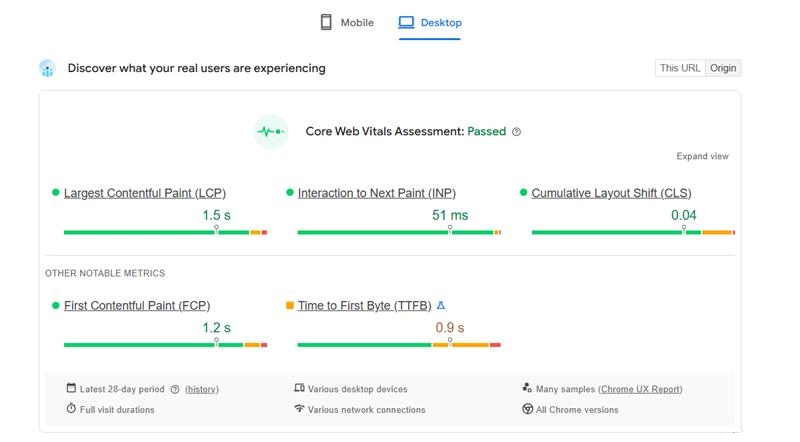Toggle to Origin view

[723, 68]
